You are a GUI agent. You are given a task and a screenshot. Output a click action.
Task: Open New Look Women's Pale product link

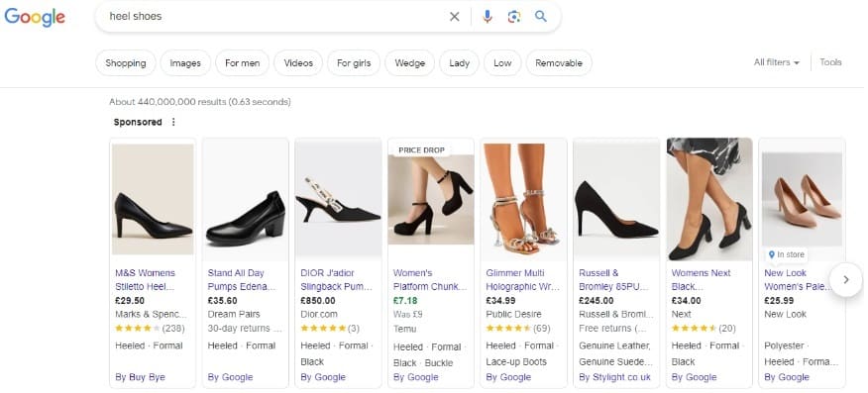(798, 280)
